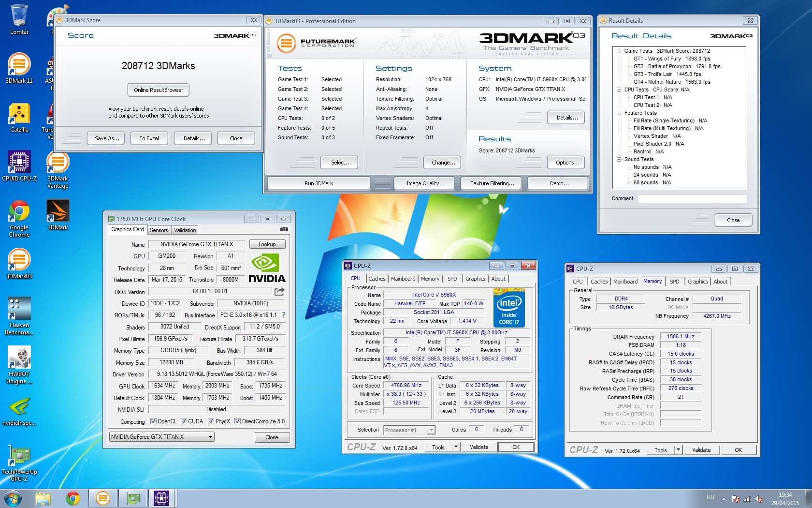The height and width of the screenshot is (508, 812).
Task: Toggle the OpenCL checkbox in GPU-Z
Action: coord(153,421)
